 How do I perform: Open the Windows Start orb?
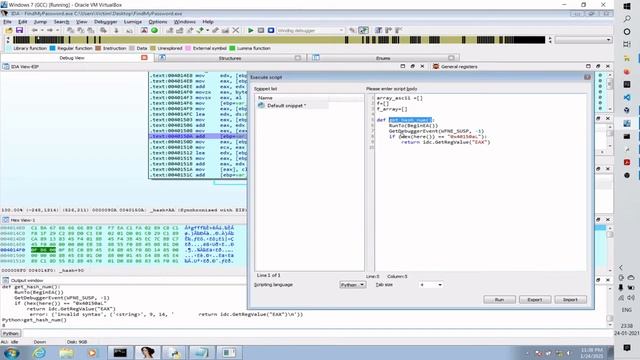coord(11,353)
